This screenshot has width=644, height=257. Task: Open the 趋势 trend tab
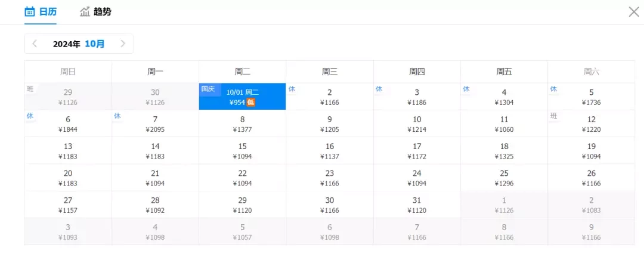point(95,11)
